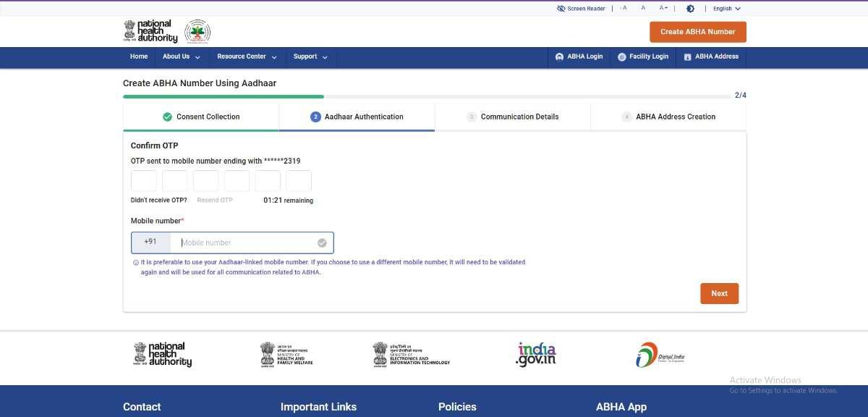Open the Support menu
This screenshot has height=417, width=868.
[310, 56]
